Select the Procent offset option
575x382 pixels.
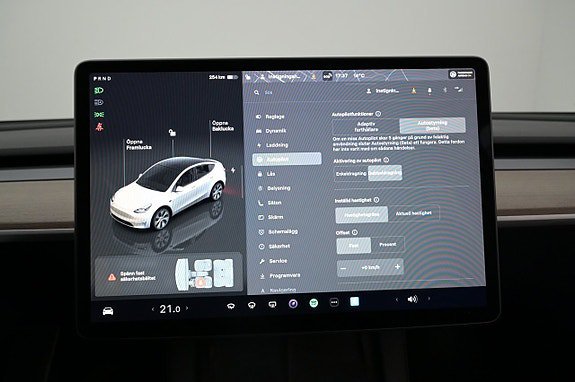point(388,245)
